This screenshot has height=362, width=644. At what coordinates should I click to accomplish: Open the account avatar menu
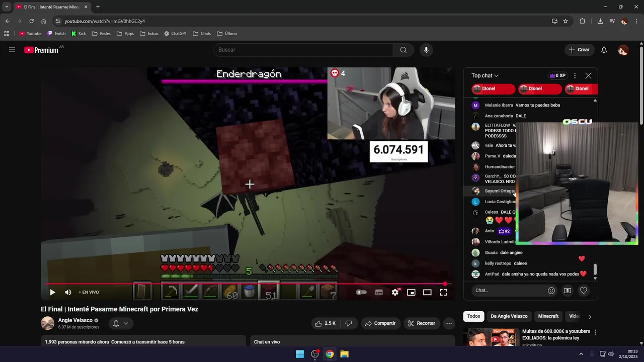point(623,50)
